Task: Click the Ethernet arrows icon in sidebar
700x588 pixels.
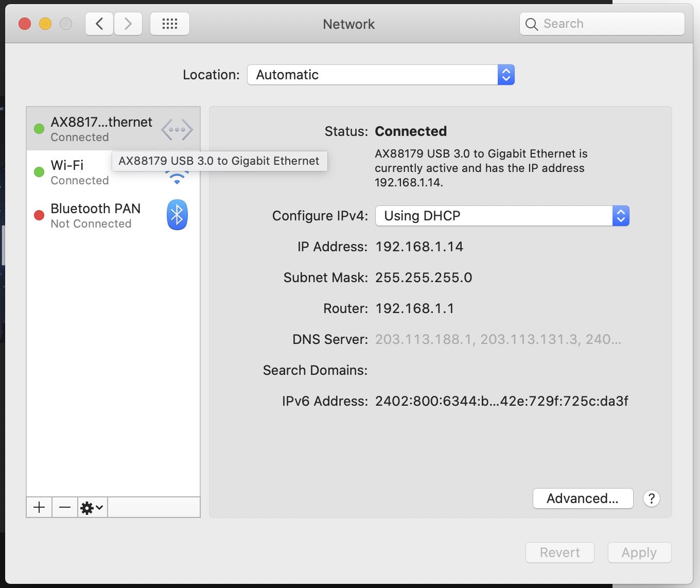Action: [x=177, y=129]
